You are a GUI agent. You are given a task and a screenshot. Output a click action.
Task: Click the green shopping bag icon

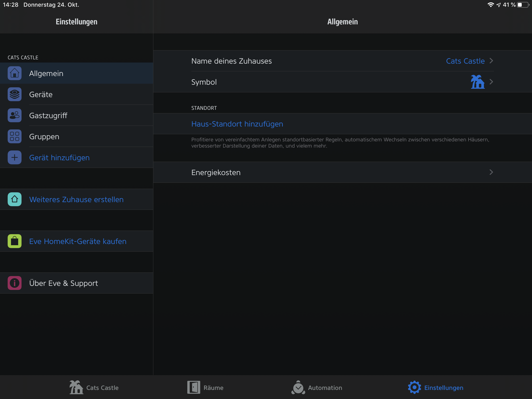[14, 241]
